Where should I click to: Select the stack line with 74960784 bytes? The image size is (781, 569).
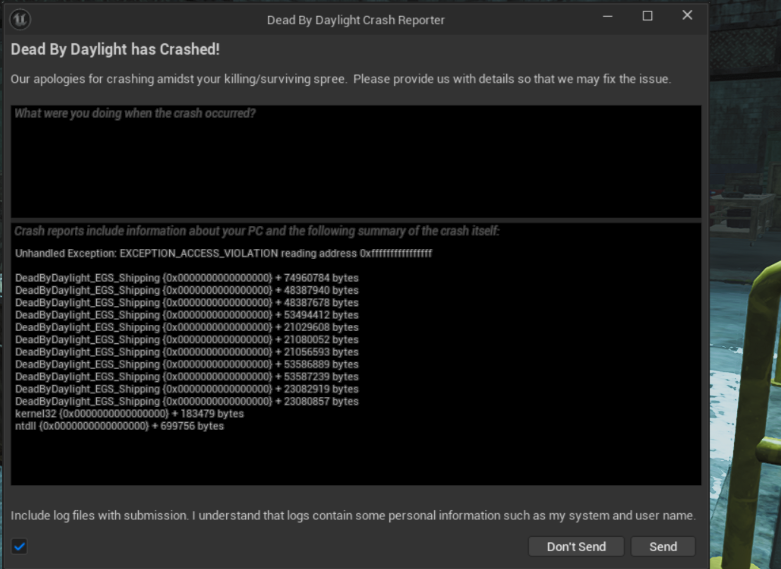[x=187, y=278]
